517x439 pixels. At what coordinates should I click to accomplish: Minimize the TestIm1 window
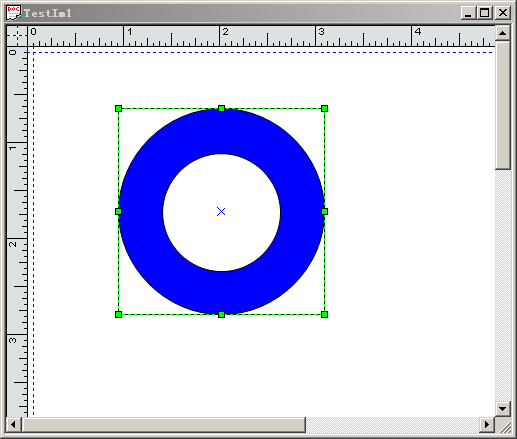click(x=469, y=13)
